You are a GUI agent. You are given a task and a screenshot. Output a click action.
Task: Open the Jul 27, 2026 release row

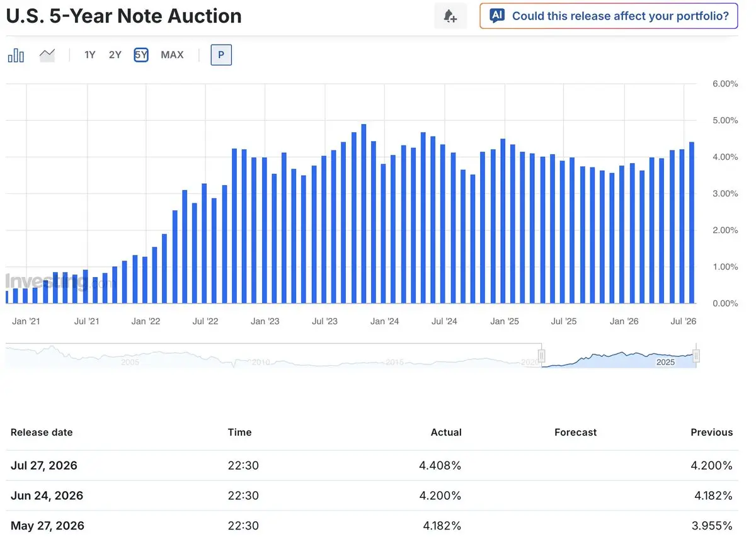(372, 466)
